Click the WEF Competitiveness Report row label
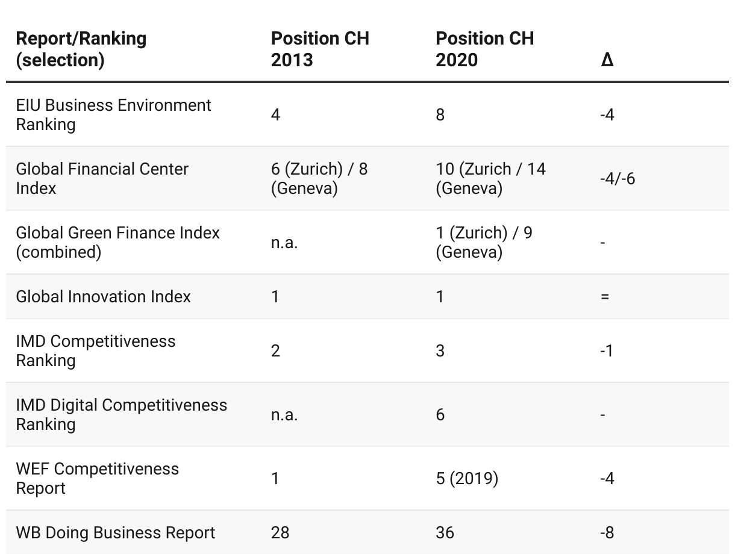This screenshot has height=560, width=735. click(97, 478)
